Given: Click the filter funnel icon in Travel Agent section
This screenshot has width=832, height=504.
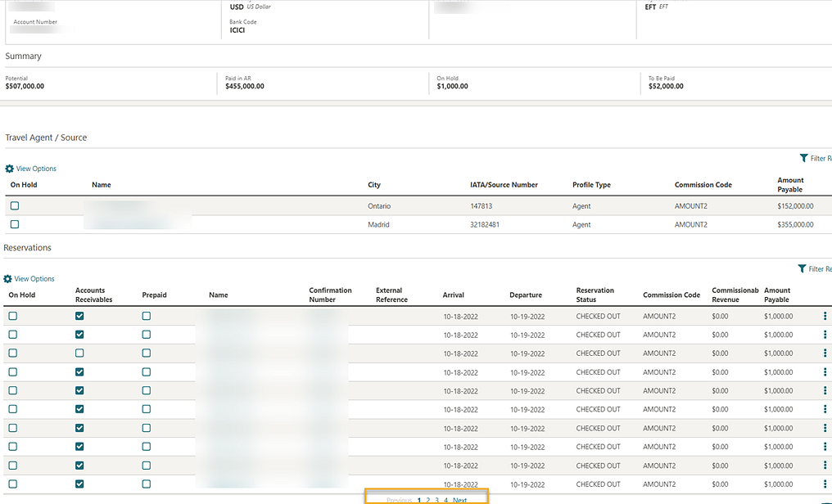Looking at the screenshot, I should tap(803, 158).
